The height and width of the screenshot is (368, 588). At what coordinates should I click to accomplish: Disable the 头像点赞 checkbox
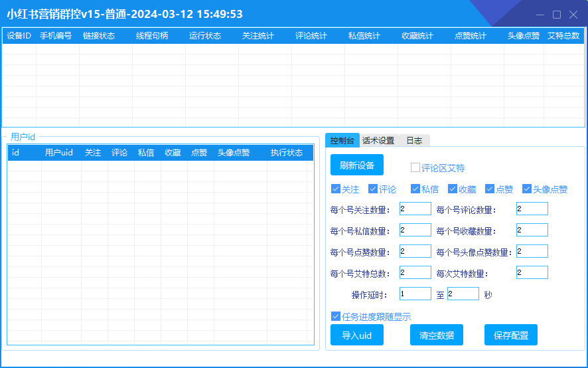(527, 189)
